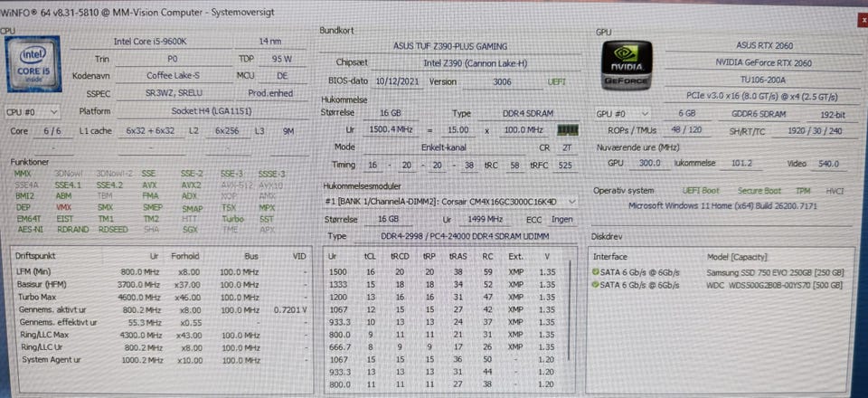Click the BIOS date 10/12/2021

coord(398,81)
